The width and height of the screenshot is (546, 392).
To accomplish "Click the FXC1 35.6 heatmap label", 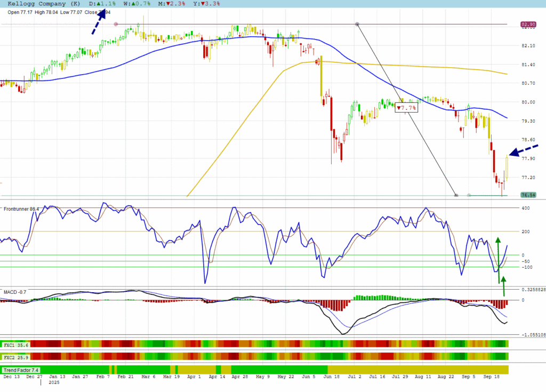I will pos(17,345).
